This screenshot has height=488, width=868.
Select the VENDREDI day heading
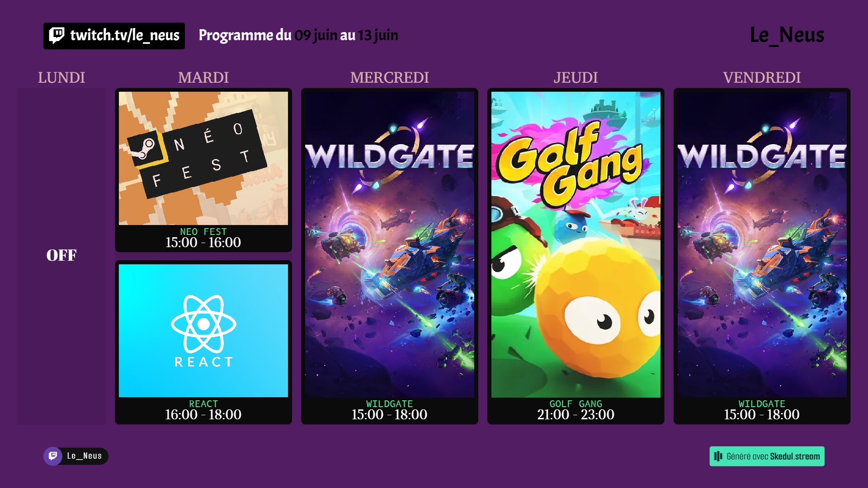pos(762,78)
